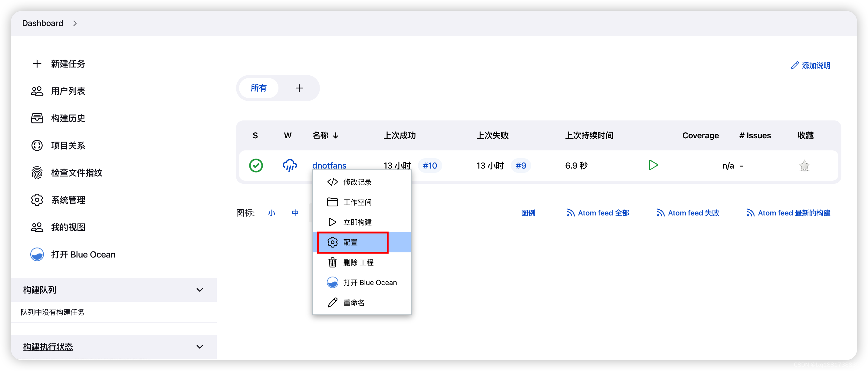Click the play icon for 立即构建
This screenshot has width=868, height=371.
pos(332,222)
